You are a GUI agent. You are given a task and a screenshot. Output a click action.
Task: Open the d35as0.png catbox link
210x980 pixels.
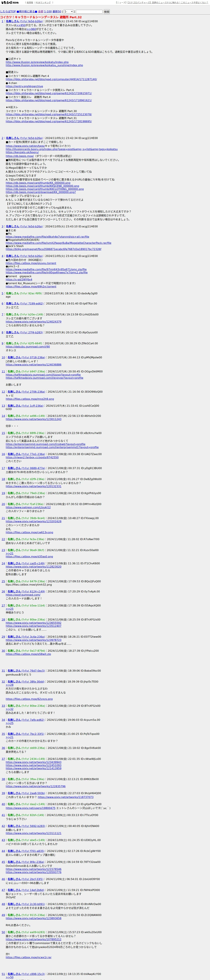pos(29,557)
